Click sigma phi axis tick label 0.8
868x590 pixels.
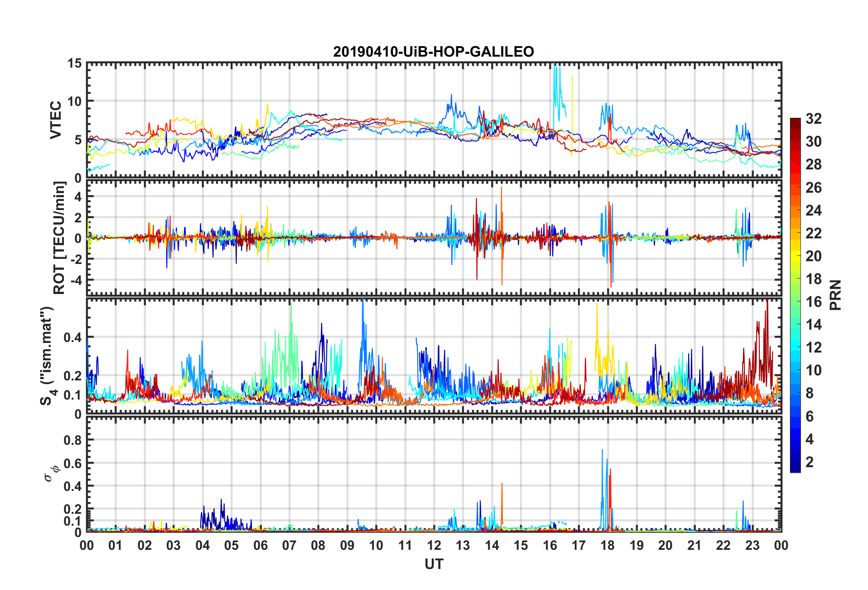[x=73, y=440]
